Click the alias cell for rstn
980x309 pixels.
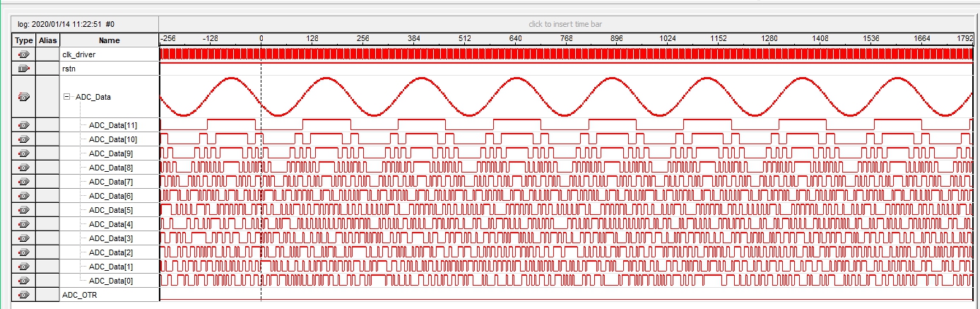click(47, 69)
